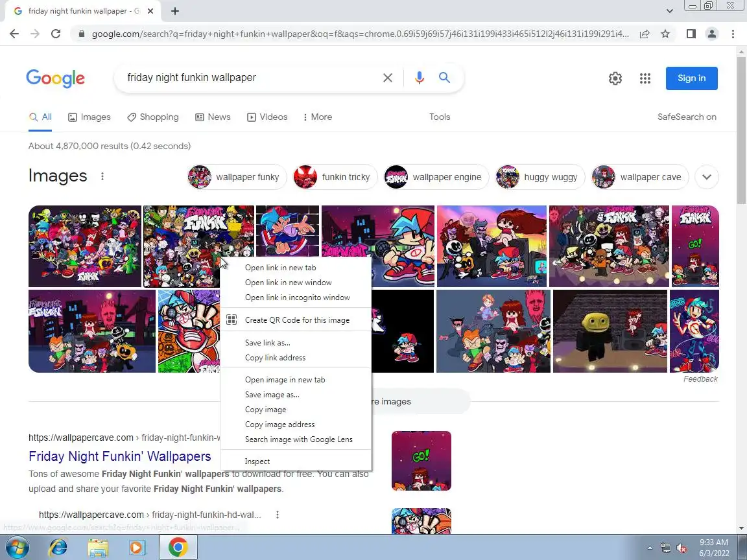The width and height of the screenshot is (747, 560).
Task: Choose Open link in new window
Action: 296,283
